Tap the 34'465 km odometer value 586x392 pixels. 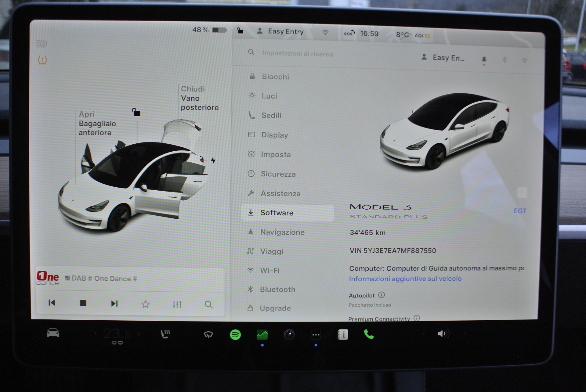(367, 232)
